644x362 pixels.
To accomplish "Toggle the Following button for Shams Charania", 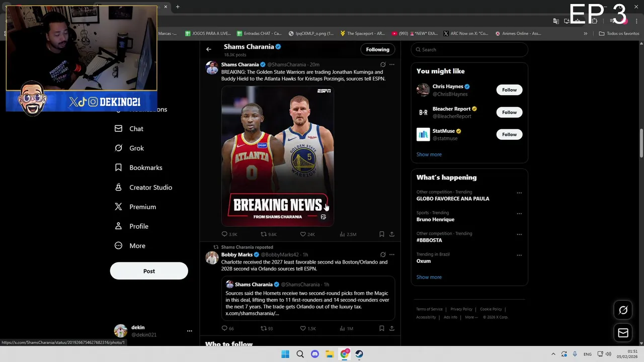I will click(377, 49).
